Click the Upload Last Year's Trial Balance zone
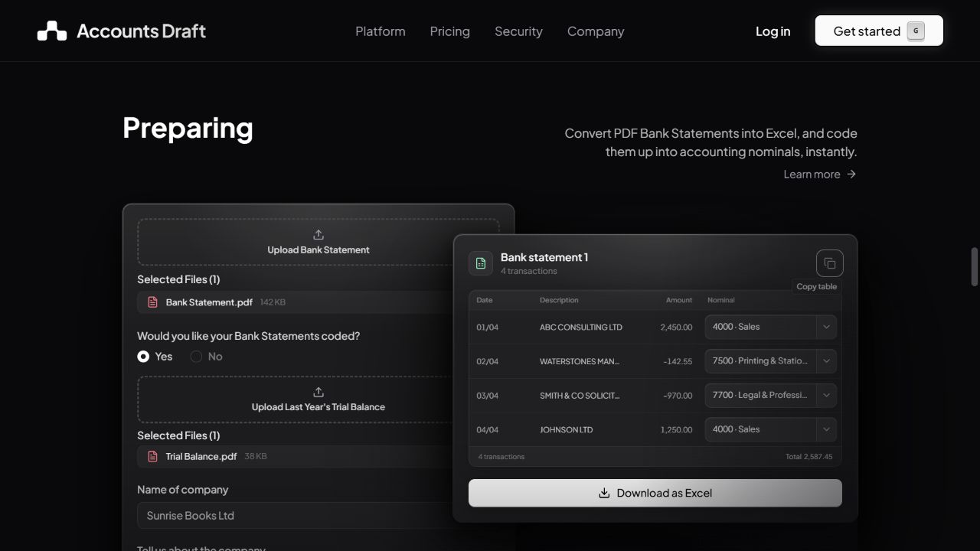 [x=318, y=399]
